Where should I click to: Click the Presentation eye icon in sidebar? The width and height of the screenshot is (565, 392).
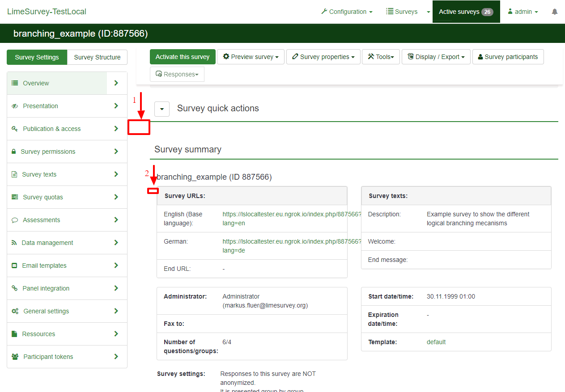tap(15, 106)
